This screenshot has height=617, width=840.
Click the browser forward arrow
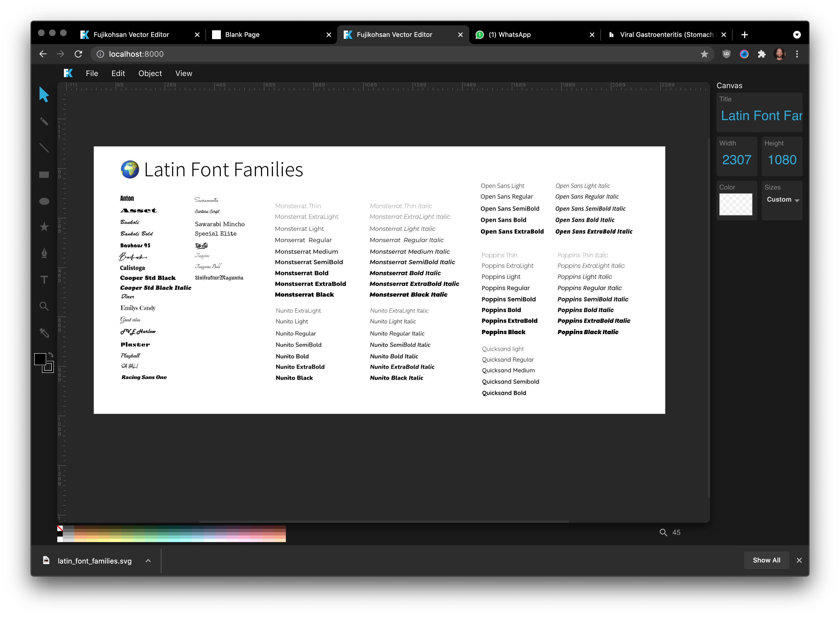tap(61, 54)
